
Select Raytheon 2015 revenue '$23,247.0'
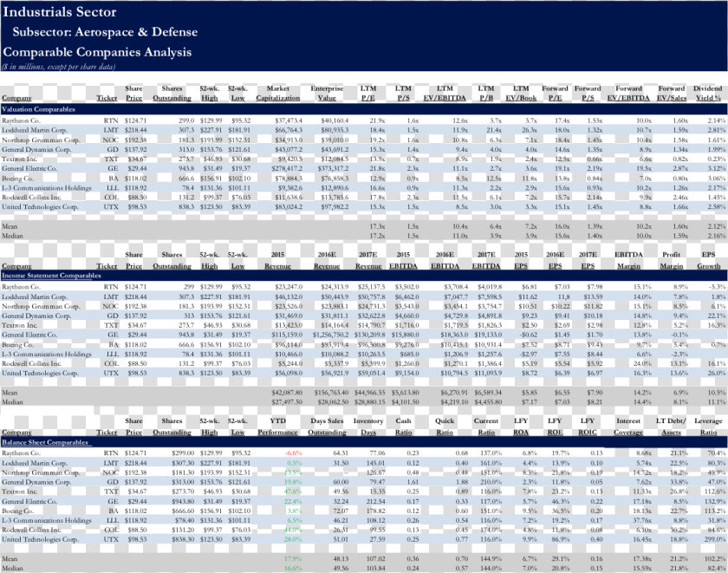point(289,286)
